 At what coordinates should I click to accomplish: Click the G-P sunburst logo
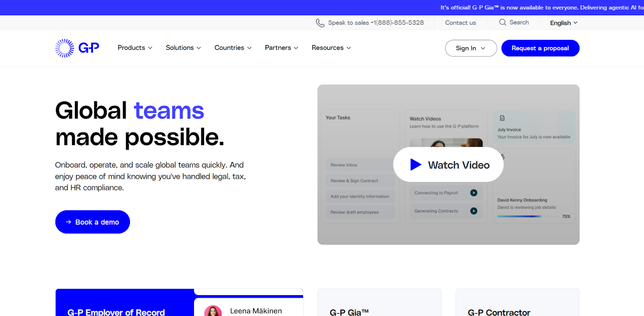click(x=65, y=48)
